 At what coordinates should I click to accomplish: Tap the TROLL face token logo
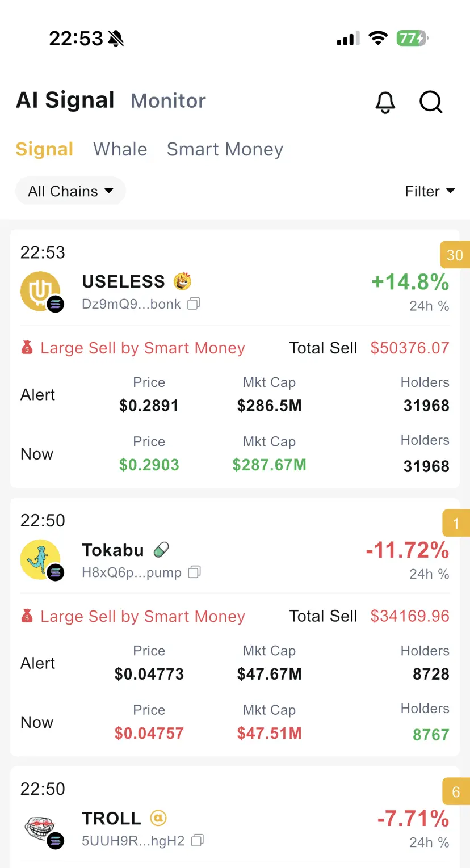[x=41, y=828]
